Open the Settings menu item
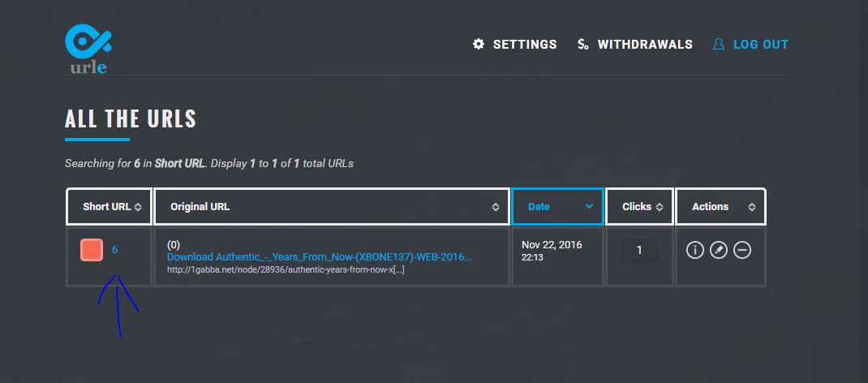This screenshot has width=868, height=383. click(x=525, y=45)
